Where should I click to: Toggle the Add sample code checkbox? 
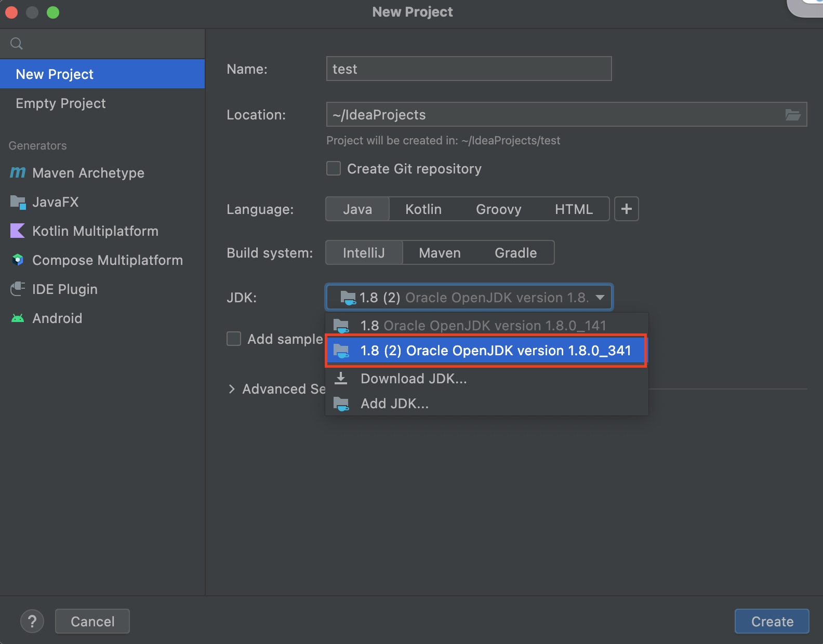[234, 339]
